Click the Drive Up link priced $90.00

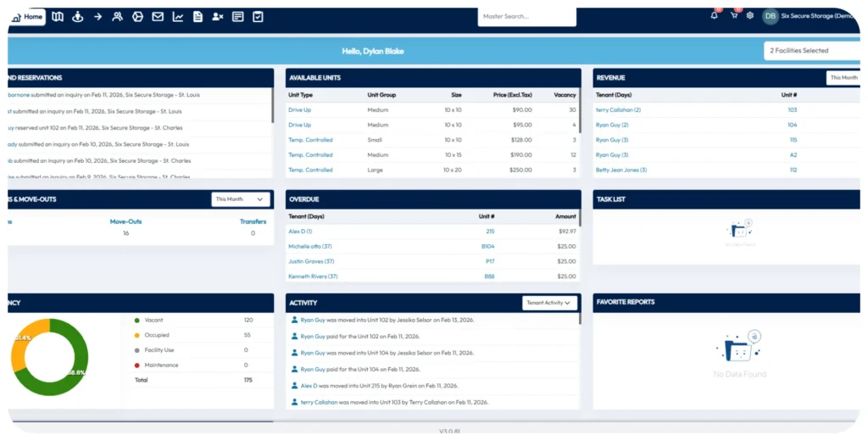[299, 109]
